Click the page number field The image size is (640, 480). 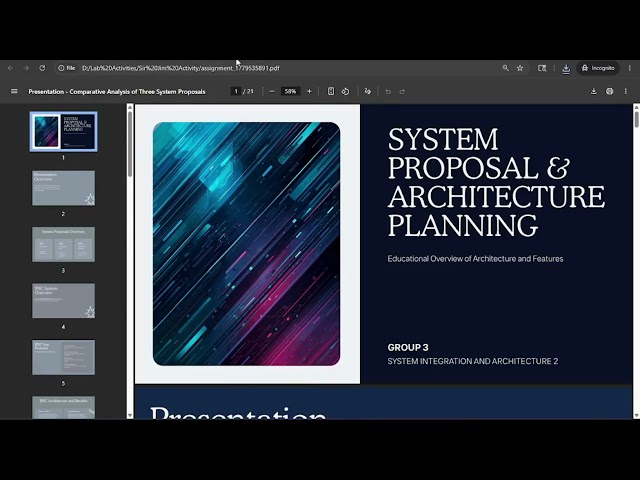236,91
